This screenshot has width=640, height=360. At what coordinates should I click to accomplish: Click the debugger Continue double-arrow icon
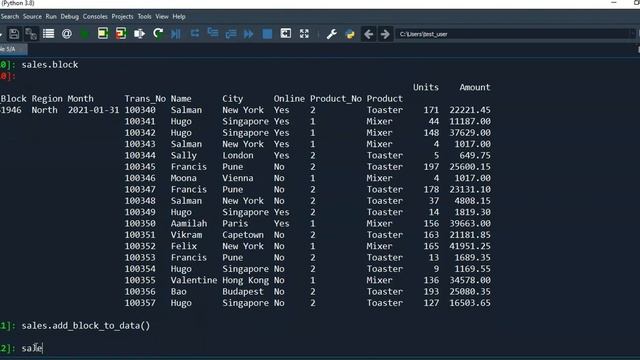coord(249,34)
